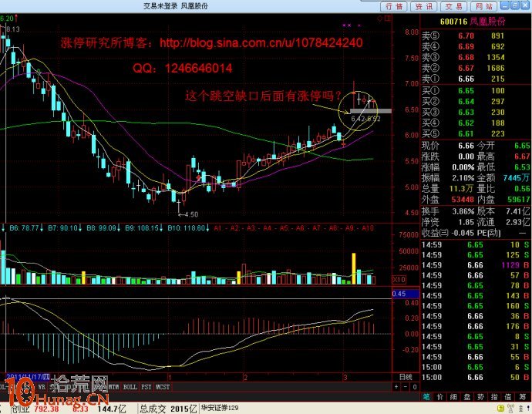
Task: Click last 15:00 tick with volume 50
Action: pos(476,377)
